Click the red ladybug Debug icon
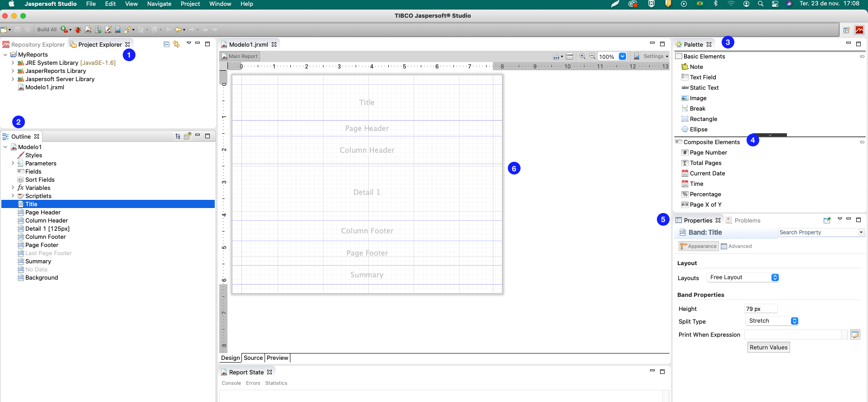 (78, 29)
